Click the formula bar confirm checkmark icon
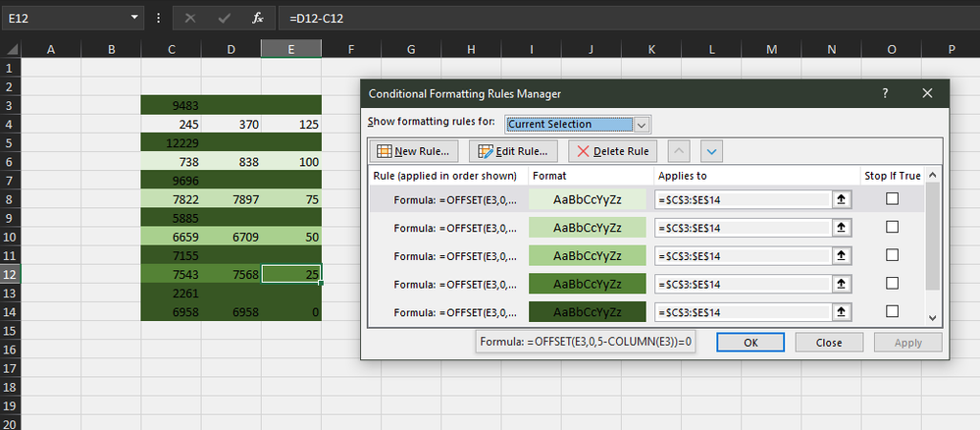980x430 pixels. tap(225, 19)
